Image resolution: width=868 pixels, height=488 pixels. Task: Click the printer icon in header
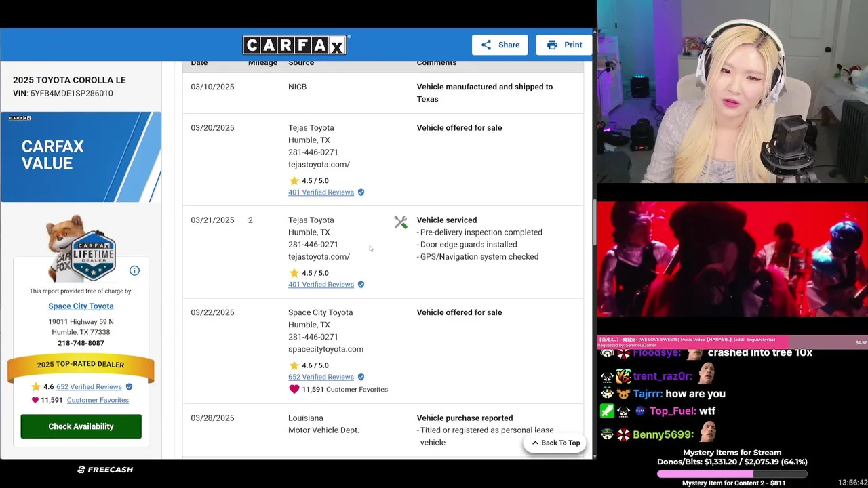point(552,45)
